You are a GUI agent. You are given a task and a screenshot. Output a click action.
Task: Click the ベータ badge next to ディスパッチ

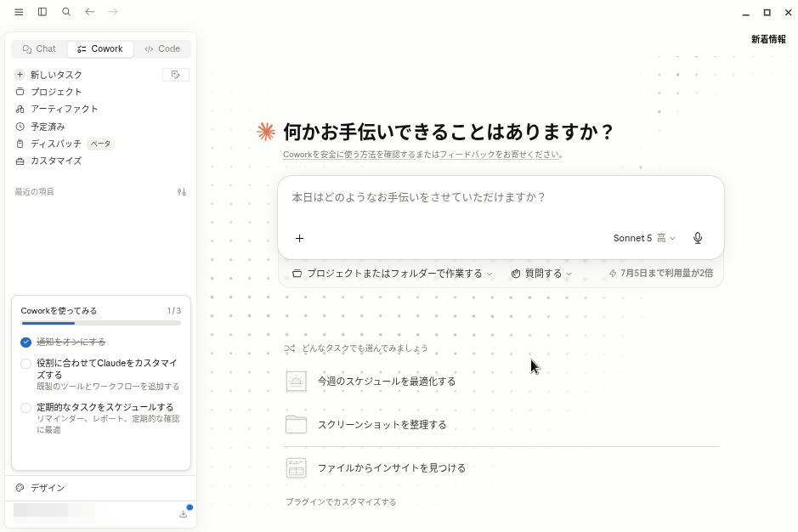pos(100,144)
